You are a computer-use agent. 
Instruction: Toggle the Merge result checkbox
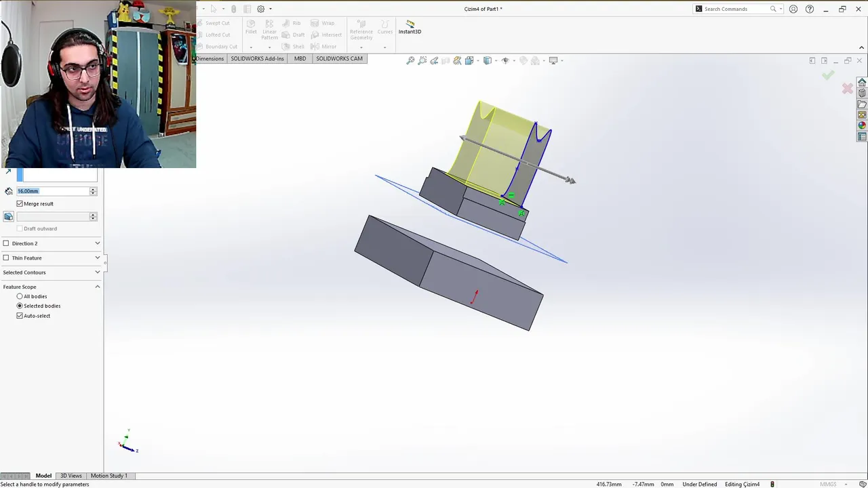20,203
